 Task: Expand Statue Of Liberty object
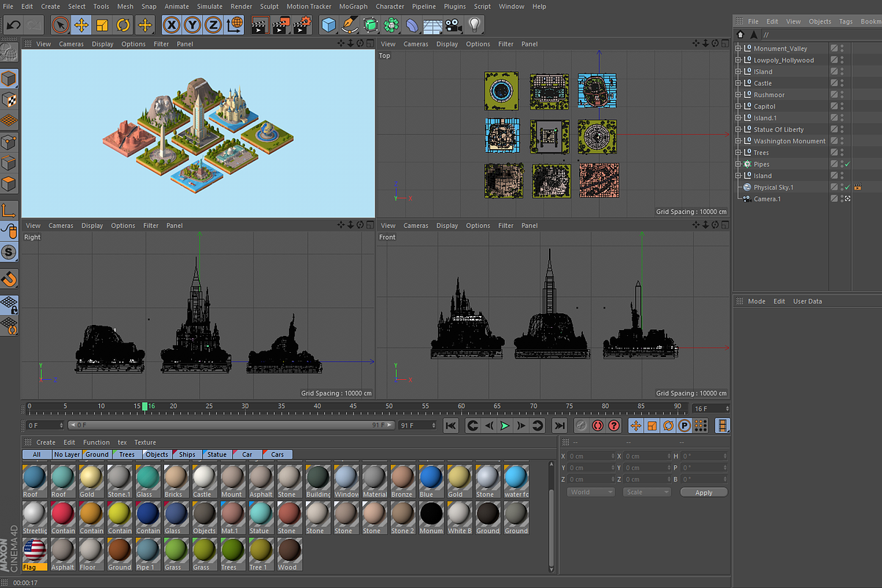pos(739,129)
